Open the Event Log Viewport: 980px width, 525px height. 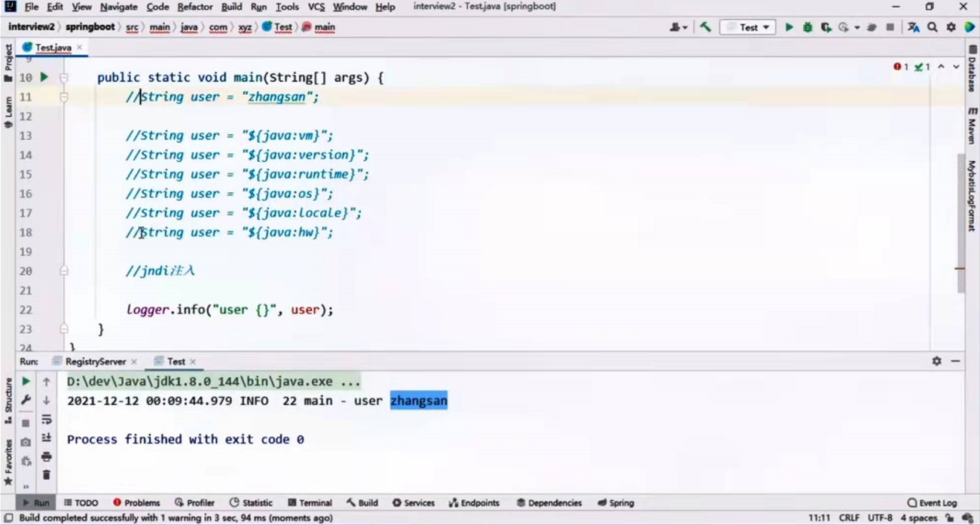(932, 503)
